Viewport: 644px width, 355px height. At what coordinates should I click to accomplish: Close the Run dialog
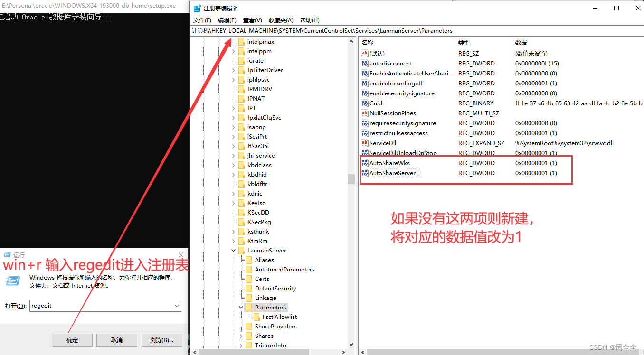pyautogui.click(x=180, y=255)
